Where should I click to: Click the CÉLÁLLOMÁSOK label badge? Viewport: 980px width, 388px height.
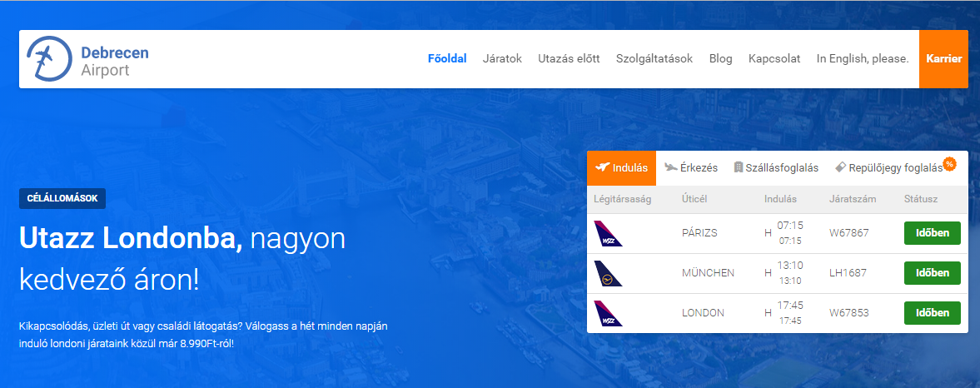click(x=62, y=199)
